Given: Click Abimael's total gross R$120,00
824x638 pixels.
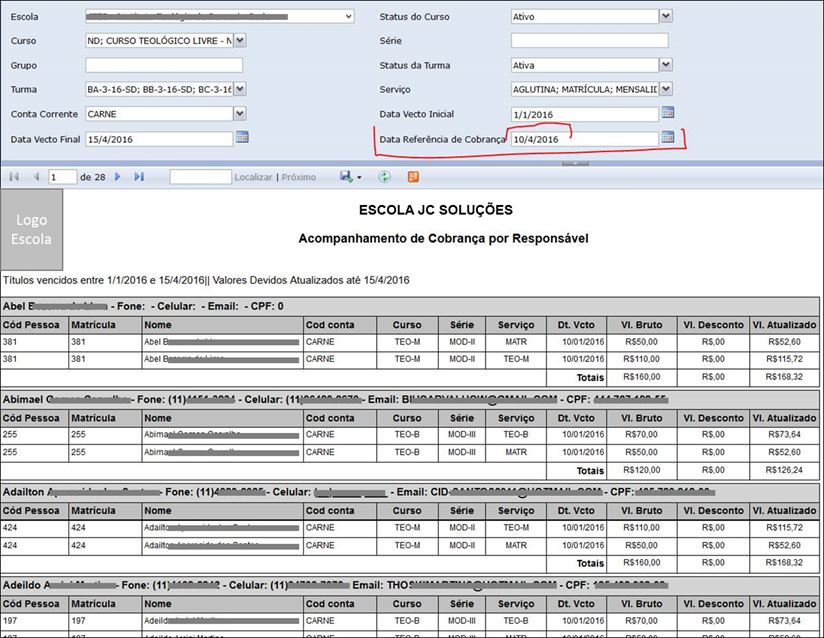Looking at the screenshot, I should pyautogui.click(x=642, y=470).
